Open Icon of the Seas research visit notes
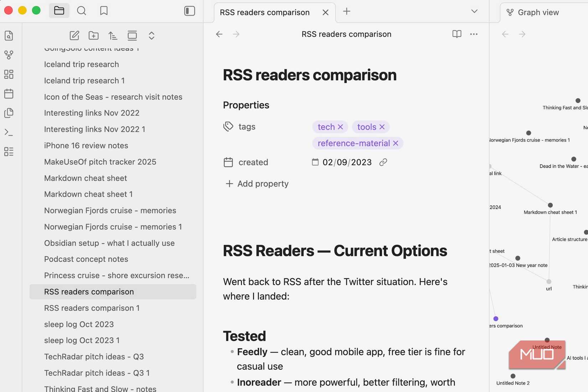The width and height of the screenshot is (588, 392). click(x=113, y=97)
